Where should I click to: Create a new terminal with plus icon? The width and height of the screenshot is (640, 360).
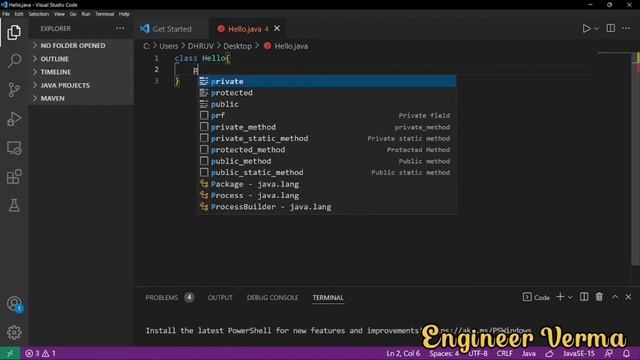tap(560, 297)
